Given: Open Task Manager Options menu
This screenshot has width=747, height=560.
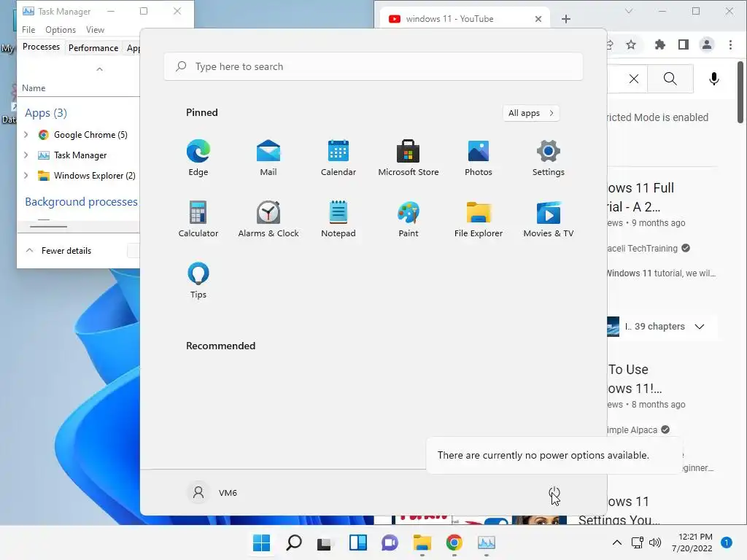Looking at the screenshot, I should [61, 29].
